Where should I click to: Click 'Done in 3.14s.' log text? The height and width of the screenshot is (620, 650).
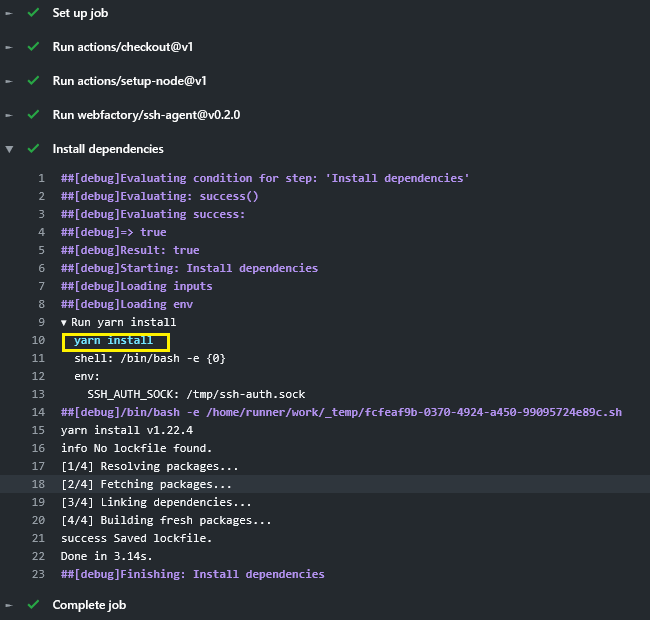click(107, 557)
